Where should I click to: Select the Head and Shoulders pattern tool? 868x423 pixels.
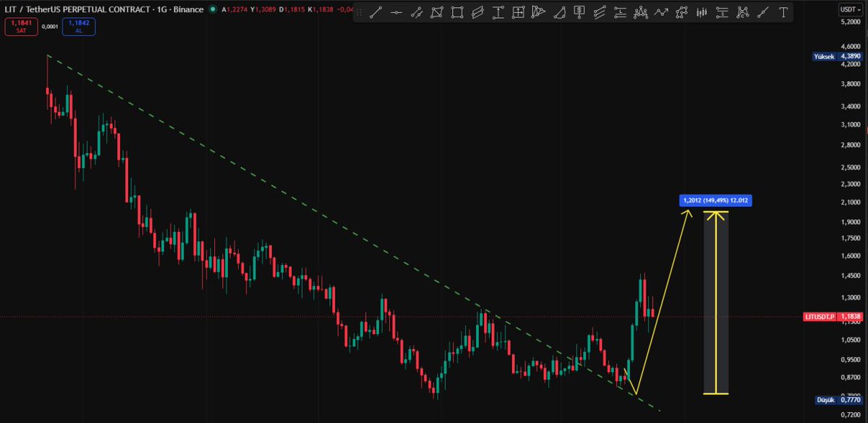640,12
